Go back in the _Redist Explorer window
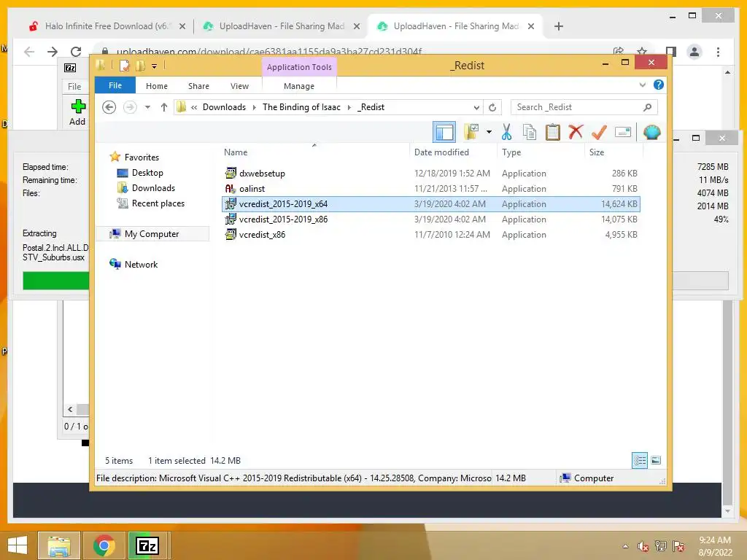Image resolution: width=747 pixels, height=560 pixels. pos(109,107)
